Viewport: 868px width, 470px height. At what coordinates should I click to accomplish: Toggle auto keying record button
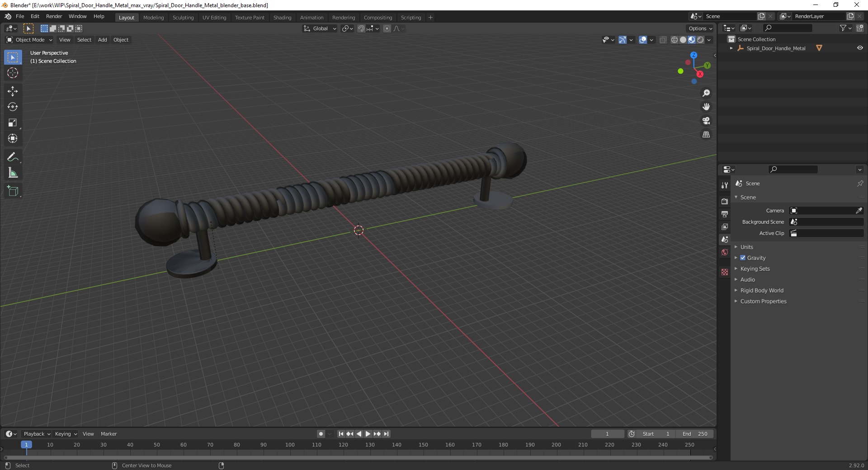pos(321,434)
